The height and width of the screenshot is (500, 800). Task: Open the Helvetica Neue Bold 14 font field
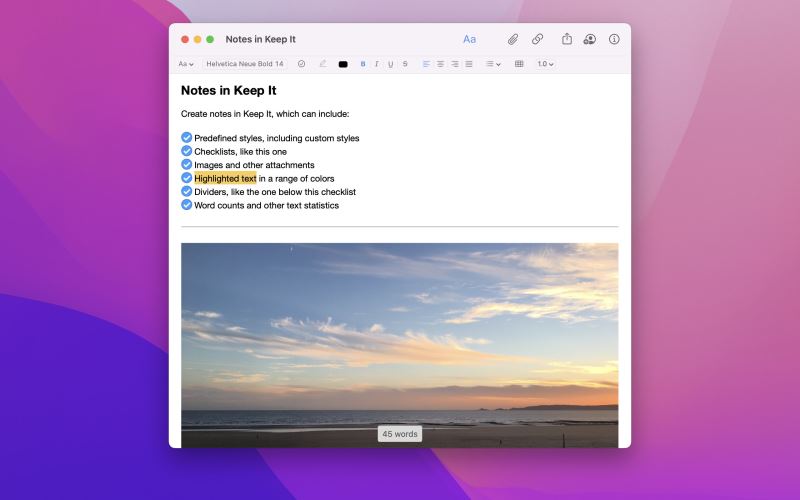click(245, 64)
